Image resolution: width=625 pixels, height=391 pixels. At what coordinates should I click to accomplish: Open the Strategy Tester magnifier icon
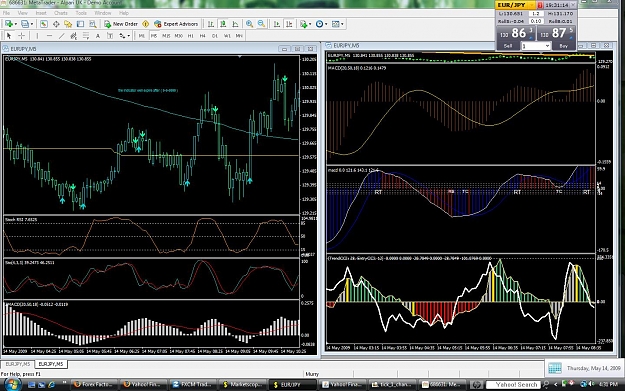click(92, 24)
